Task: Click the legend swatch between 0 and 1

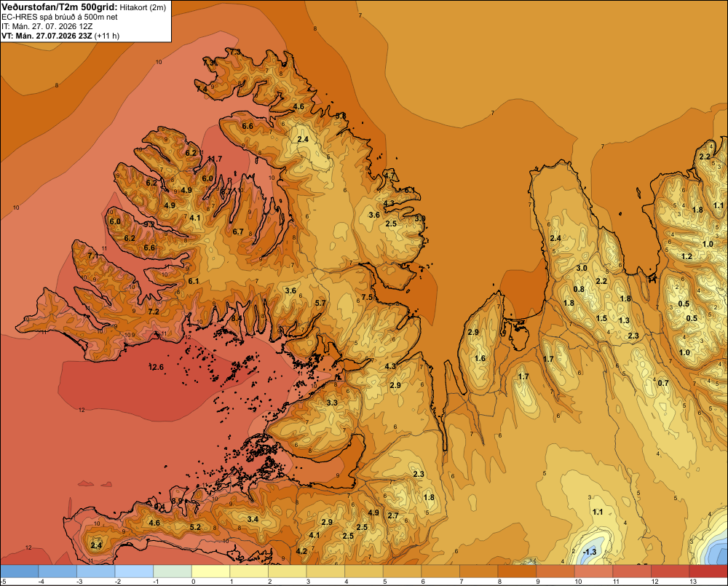Action: coord(211,571)
